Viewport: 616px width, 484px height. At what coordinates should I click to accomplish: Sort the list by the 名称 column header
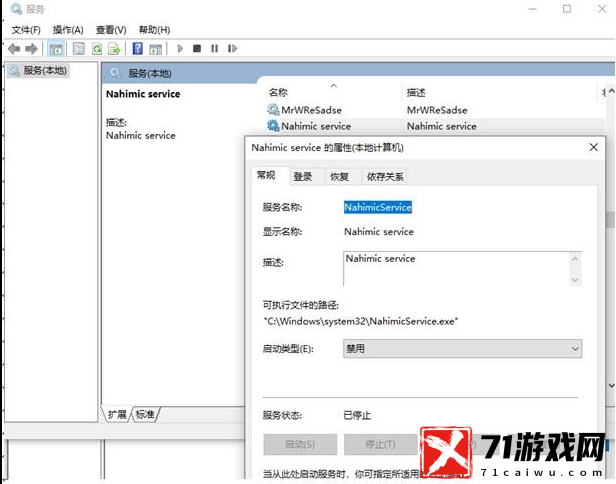(x=278, y=92)
